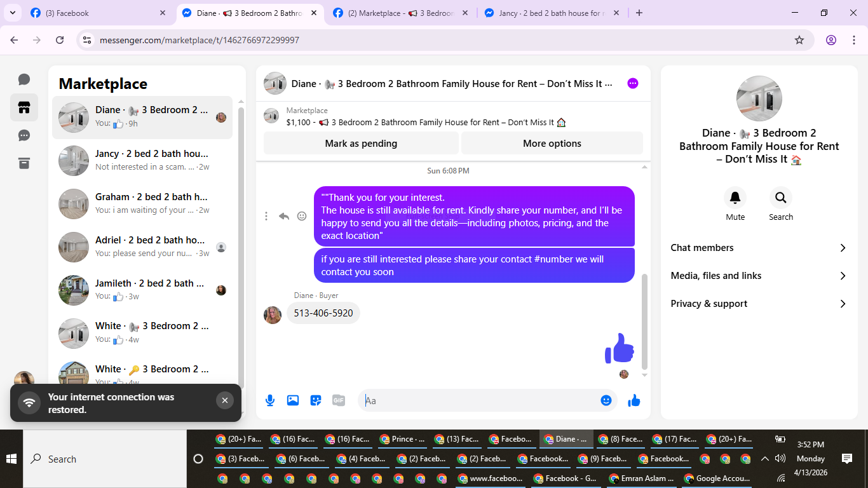Open the Chrome three-dot menu
Image resolution: width=868 pixels, height=488 pixels.
(853, 40)
